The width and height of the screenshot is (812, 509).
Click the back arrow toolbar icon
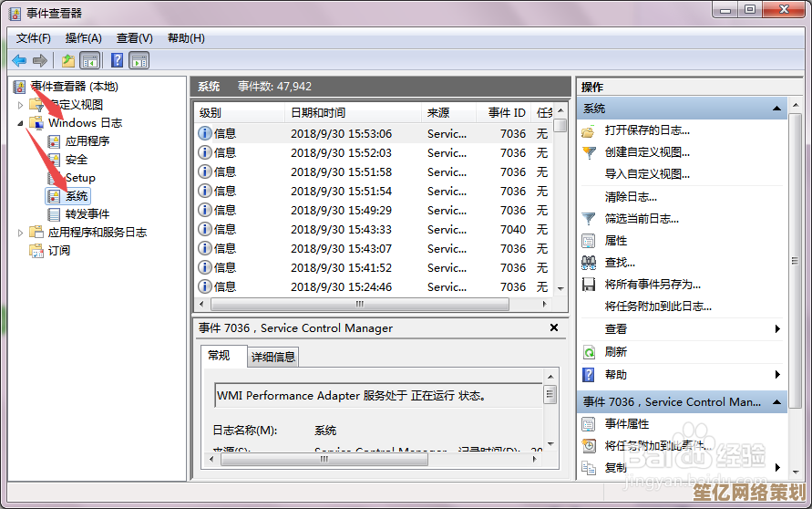(x=19, y=60)
